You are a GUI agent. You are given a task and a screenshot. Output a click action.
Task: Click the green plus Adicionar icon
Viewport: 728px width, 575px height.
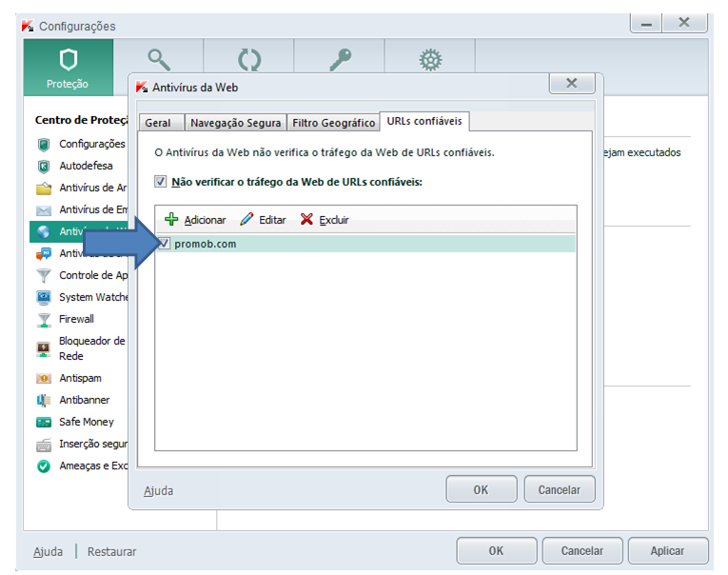tap(171, 219)
